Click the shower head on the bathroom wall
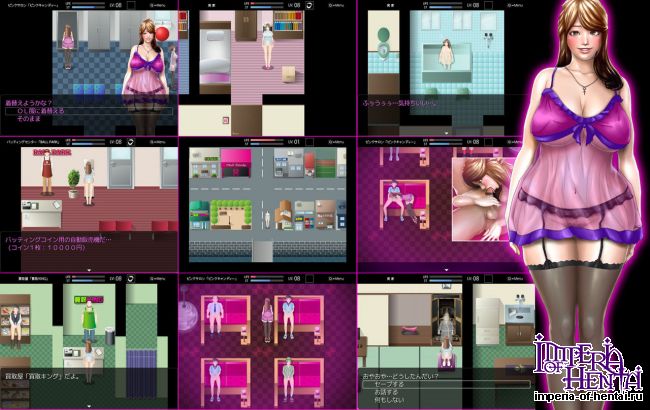The height and width of the screenshot is (410, 650). click(489, 38)
